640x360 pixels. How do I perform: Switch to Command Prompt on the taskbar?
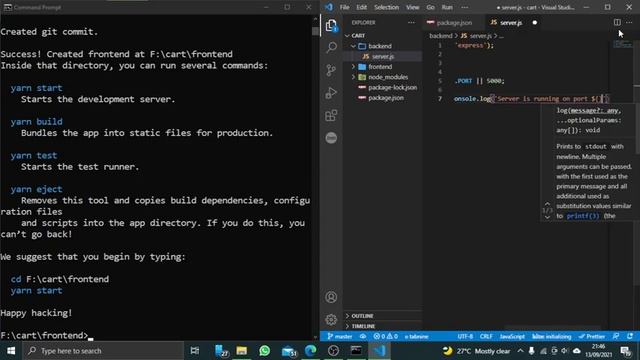[356, 351]
